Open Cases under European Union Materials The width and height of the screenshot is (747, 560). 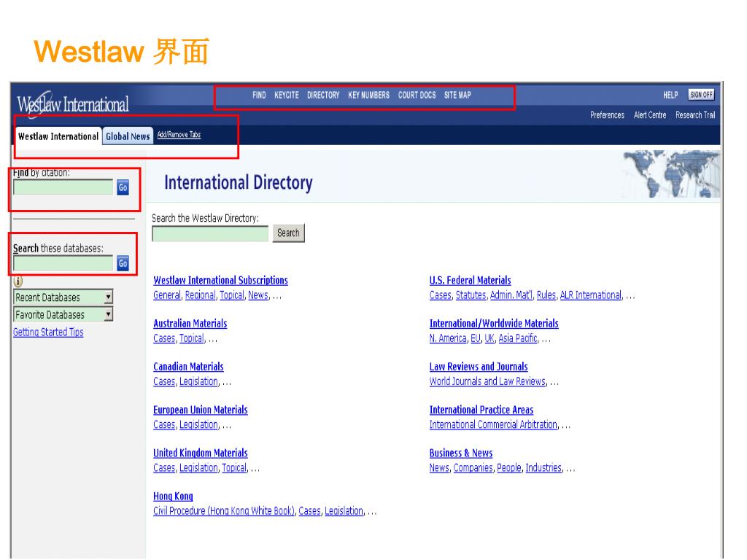pos(164,425)
